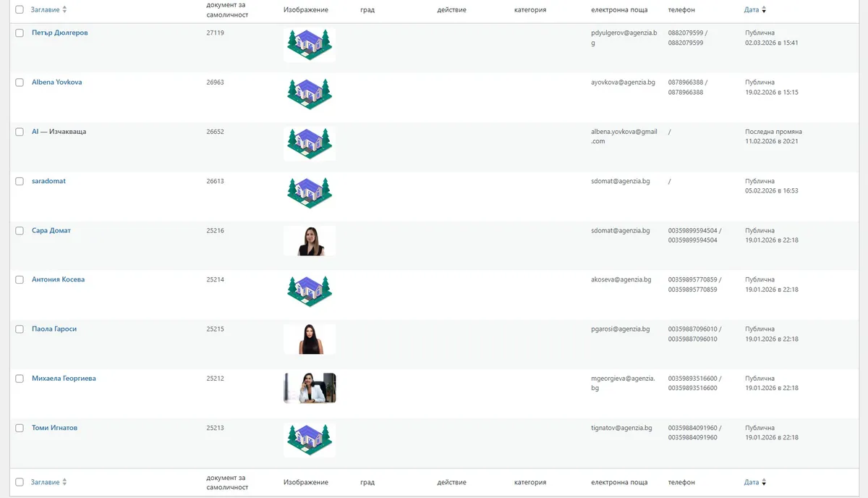Click house thumbnail for Антония Косева
Viewport: 868px width, 498px height.
click(x=309, y=292)
